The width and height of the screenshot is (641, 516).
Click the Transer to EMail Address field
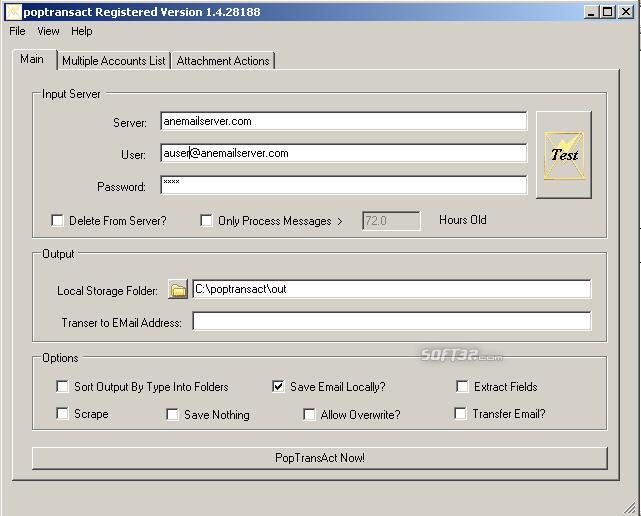(x=392, y=321)
